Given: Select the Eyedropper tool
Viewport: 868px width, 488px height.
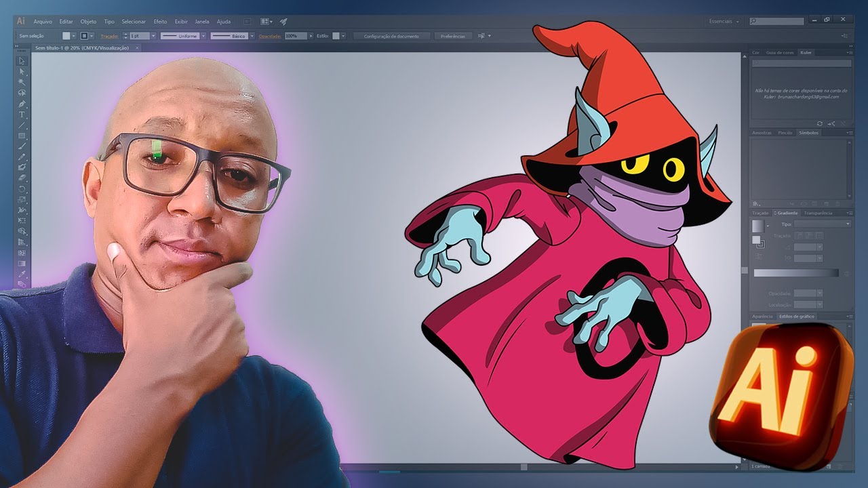Looking at the screenshot, I should click(x=22, y=274).
